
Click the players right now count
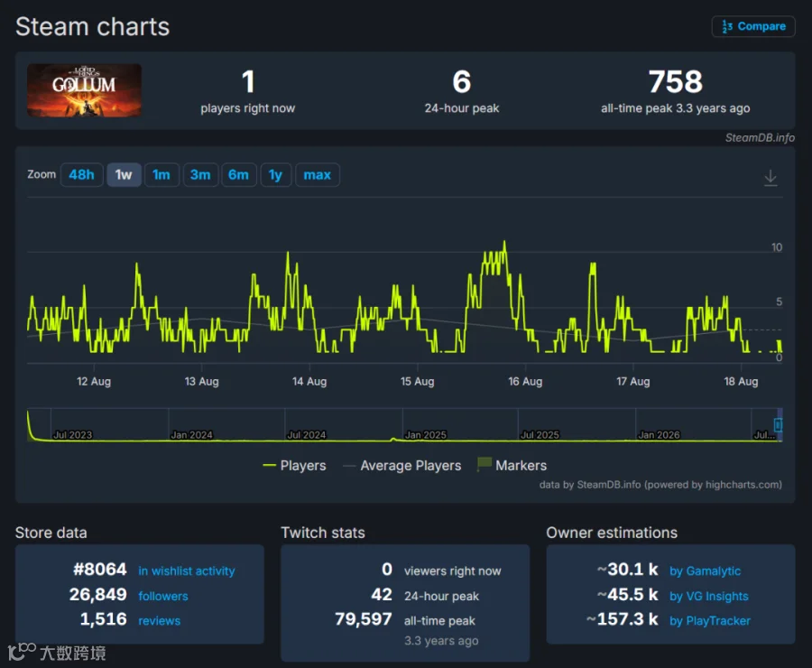coord(248,82)
